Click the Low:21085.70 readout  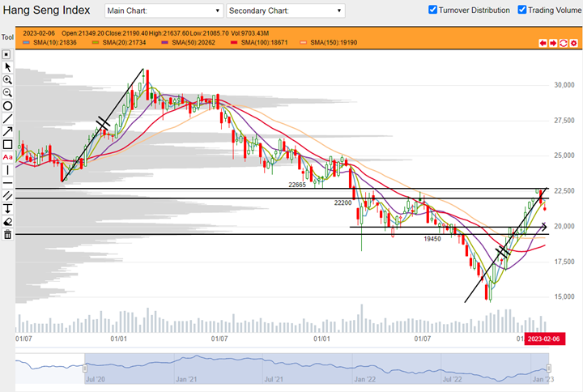[210, 33]
